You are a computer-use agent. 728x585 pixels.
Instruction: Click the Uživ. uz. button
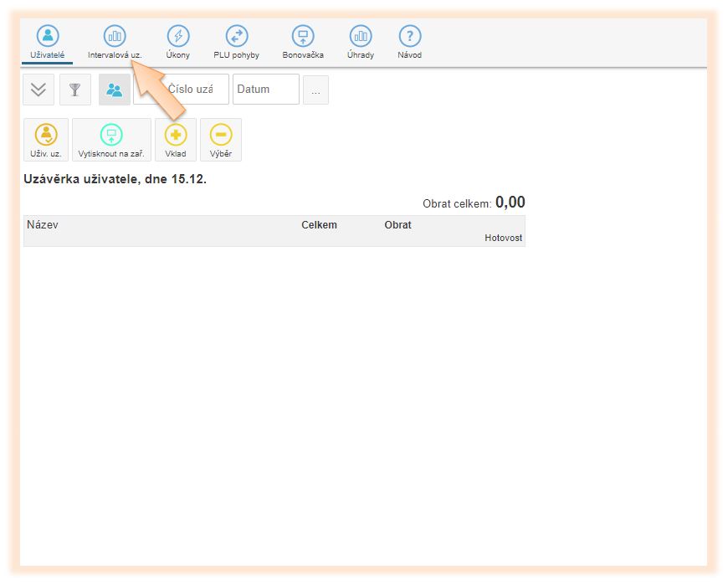pos(46,140)
